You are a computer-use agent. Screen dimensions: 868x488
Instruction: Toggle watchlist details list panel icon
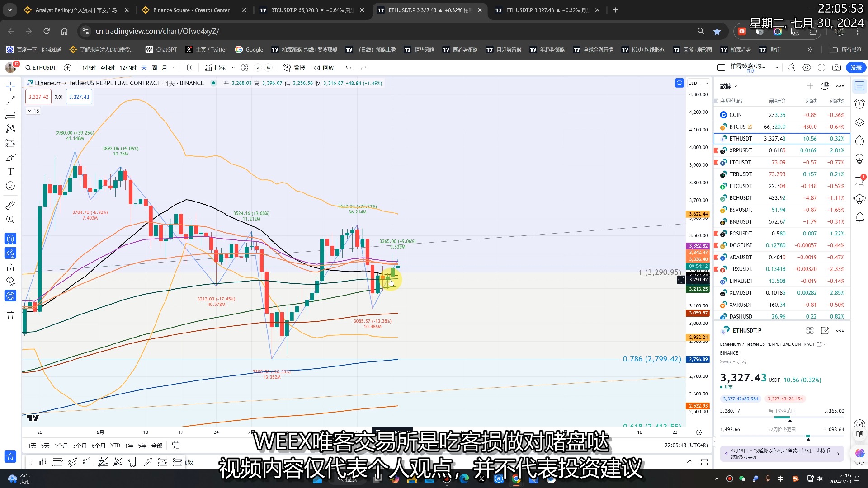coord(860,86)
